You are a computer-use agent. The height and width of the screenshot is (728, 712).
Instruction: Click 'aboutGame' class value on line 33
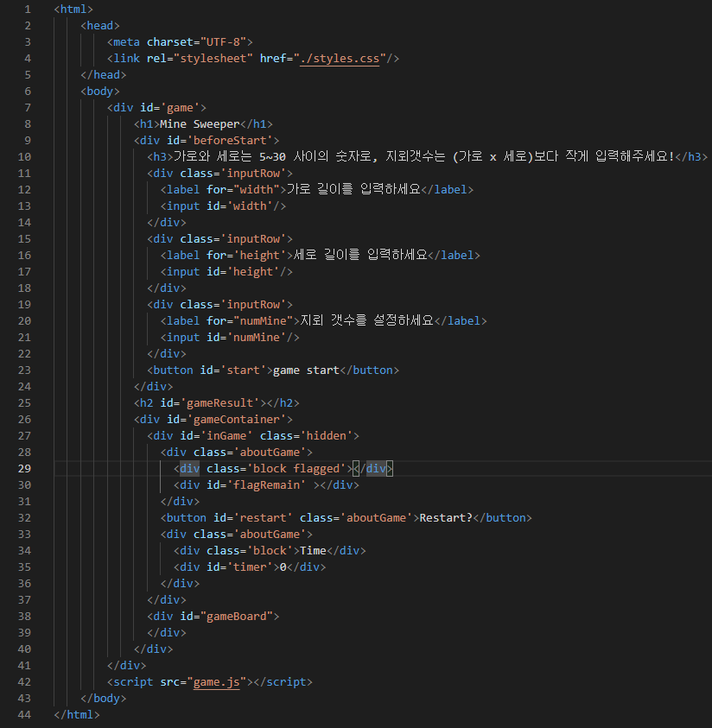(x=270, y=535)
